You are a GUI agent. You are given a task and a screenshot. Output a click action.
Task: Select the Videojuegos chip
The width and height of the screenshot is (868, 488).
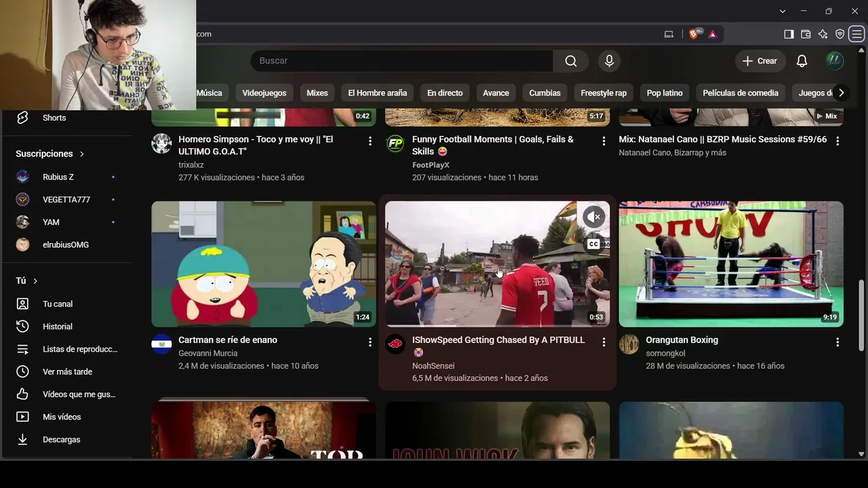coord(264,93)
